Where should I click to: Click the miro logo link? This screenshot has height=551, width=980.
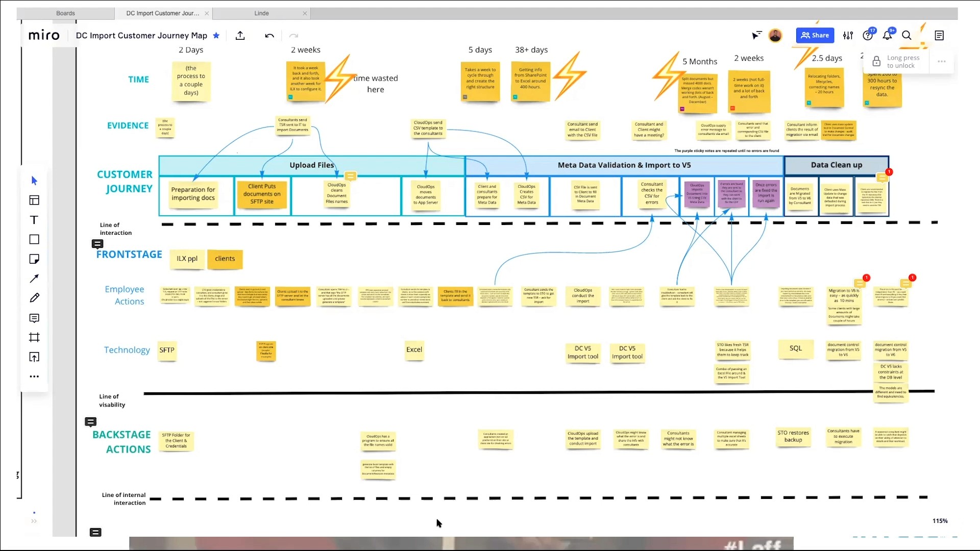44,35
